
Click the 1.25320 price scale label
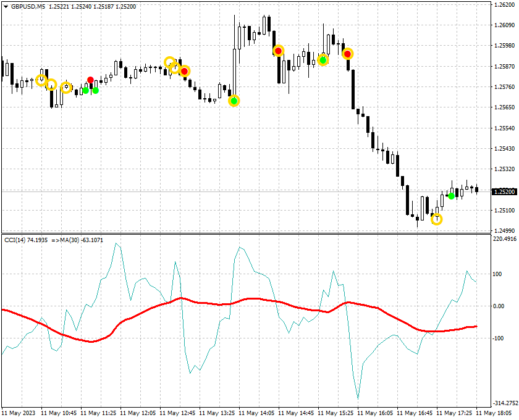[x=504, y=169]
